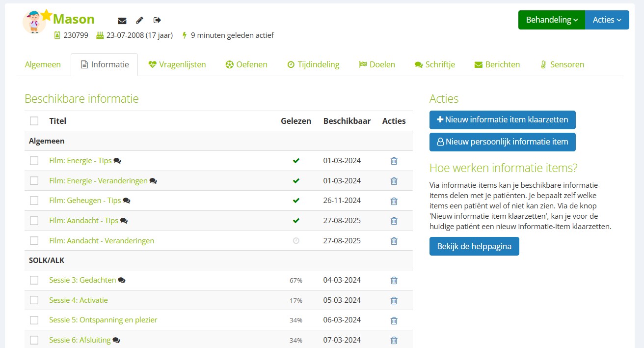Open the 'Sessie 5: Ontspanning en plezier' link
This screenshot has height=348, width=644.
[103, 320]
